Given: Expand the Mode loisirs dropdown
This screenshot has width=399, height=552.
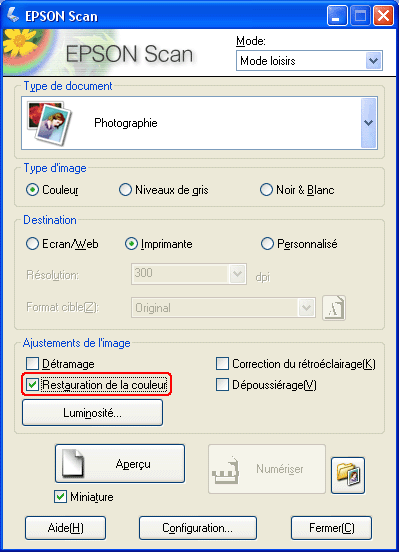Looking at the screenshot, I should (x=373, y=61).
